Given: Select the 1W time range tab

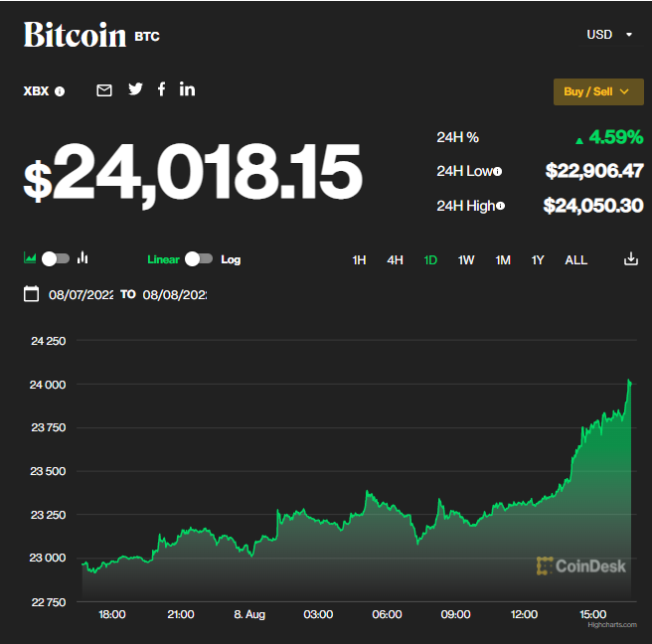Looking at the screenshot, I should click(x=466, y=260).
